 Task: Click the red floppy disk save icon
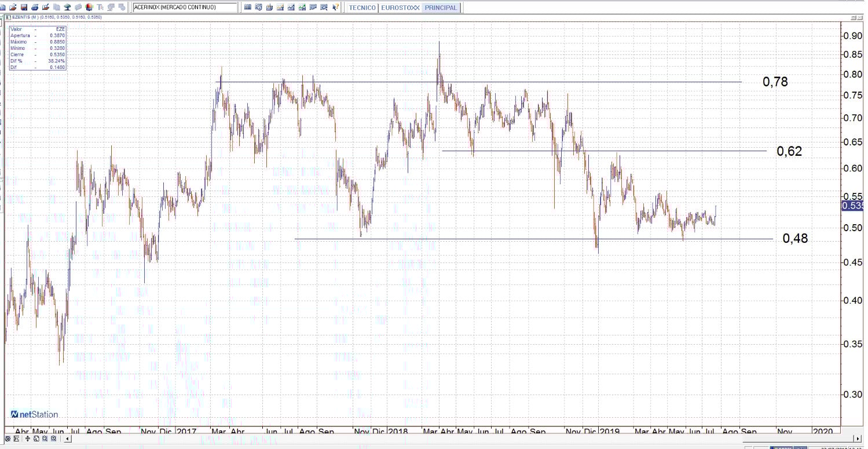[24, 8]
